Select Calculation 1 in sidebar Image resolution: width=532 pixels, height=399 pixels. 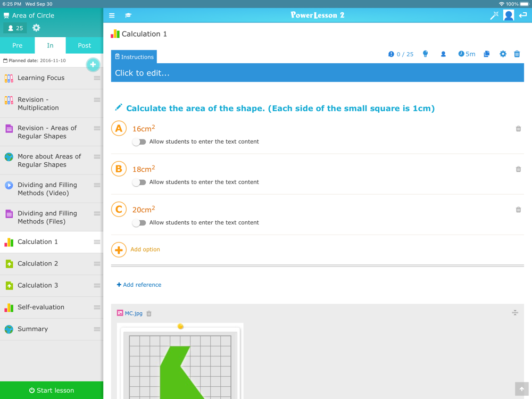[x=52, y=242]
